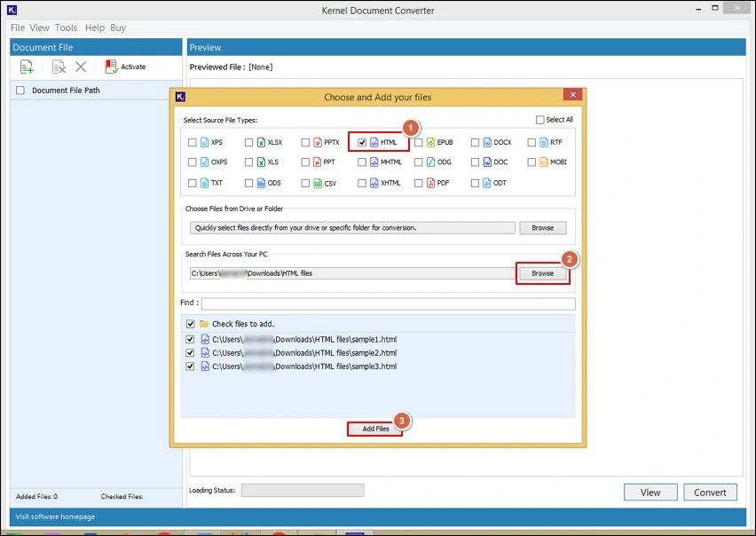Click the ODT file type icon
Image resolution: width=756 pixels, height=536 pixels.
point(487,183)
